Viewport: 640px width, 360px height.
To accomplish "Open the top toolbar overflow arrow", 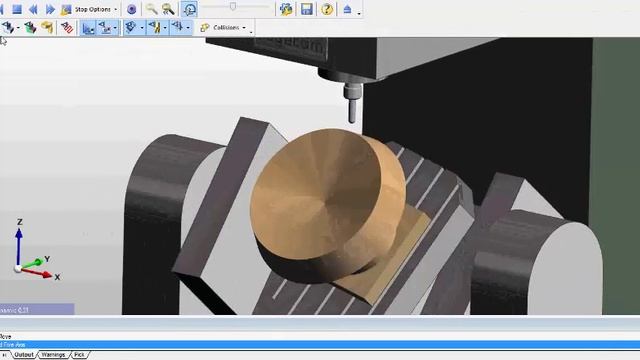I will click(359, 14).
